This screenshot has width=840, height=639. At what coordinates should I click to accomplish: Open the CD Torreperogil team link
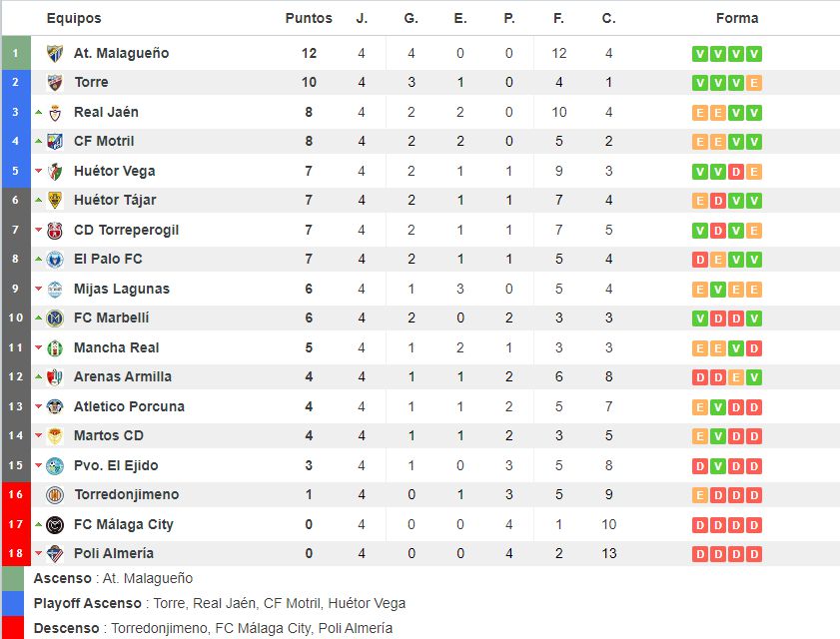point(127,231)
